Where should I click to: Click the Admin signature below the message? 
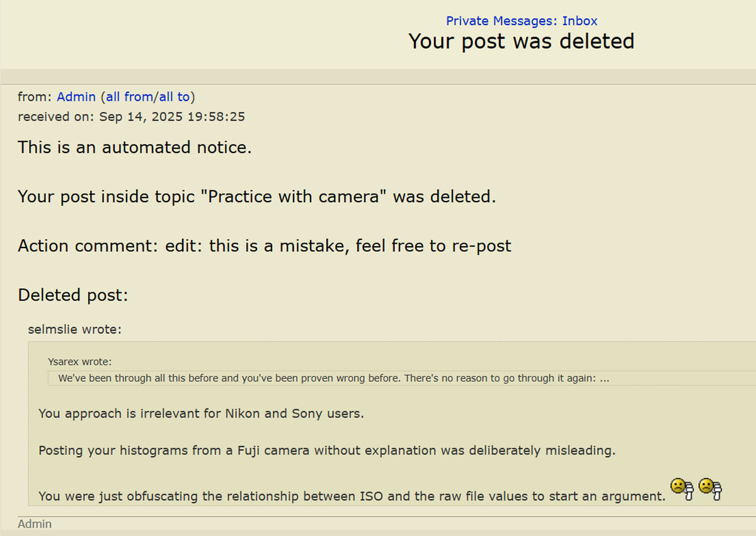tap(35, 524)
